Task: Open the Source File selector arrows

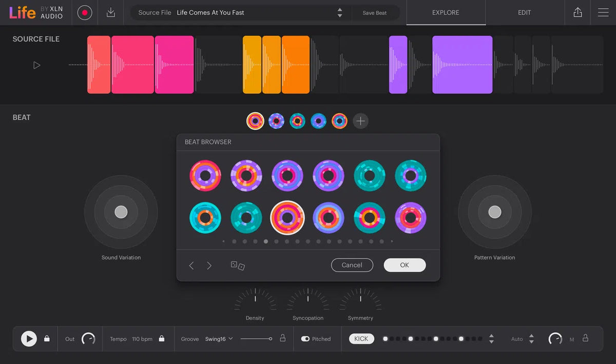Action: [x=339, y=12]
